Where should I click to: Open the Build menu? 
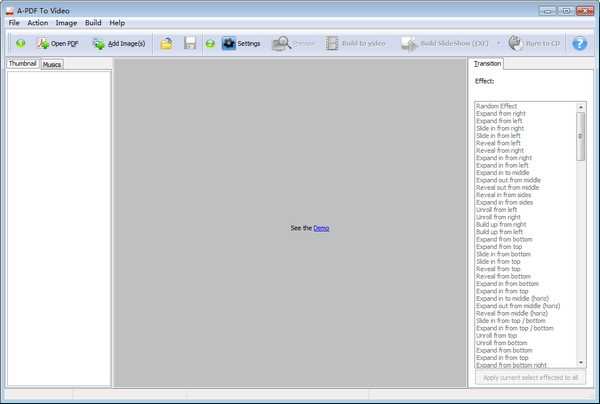tap(93, 22)
